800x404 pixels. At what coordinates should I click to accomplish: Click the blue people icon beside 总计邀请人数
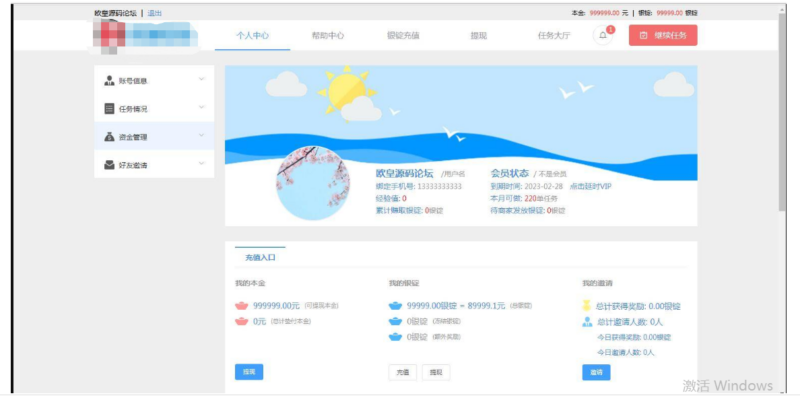pos(587,322)
